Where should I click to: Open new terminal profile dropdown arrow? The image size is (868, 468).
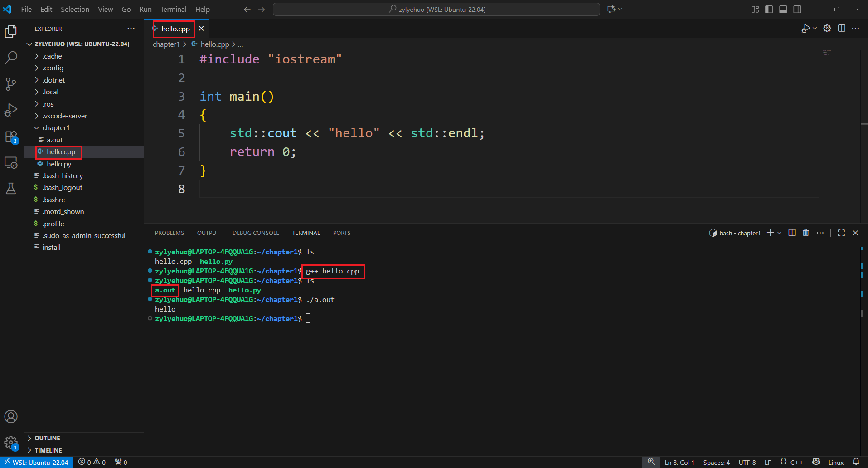(779, 233)
